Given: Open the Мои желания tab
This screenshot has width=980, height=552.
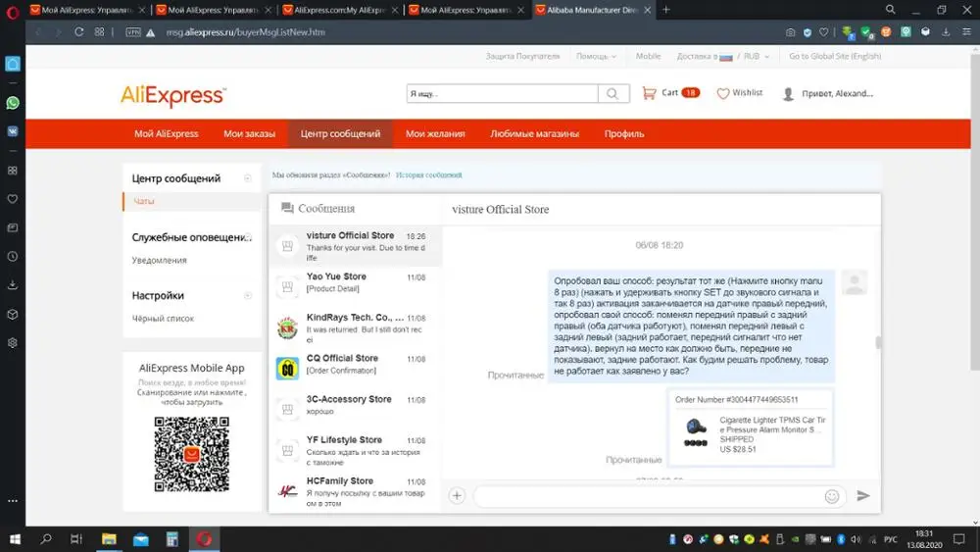Looking at the screenshot, I should coord(435,133).
